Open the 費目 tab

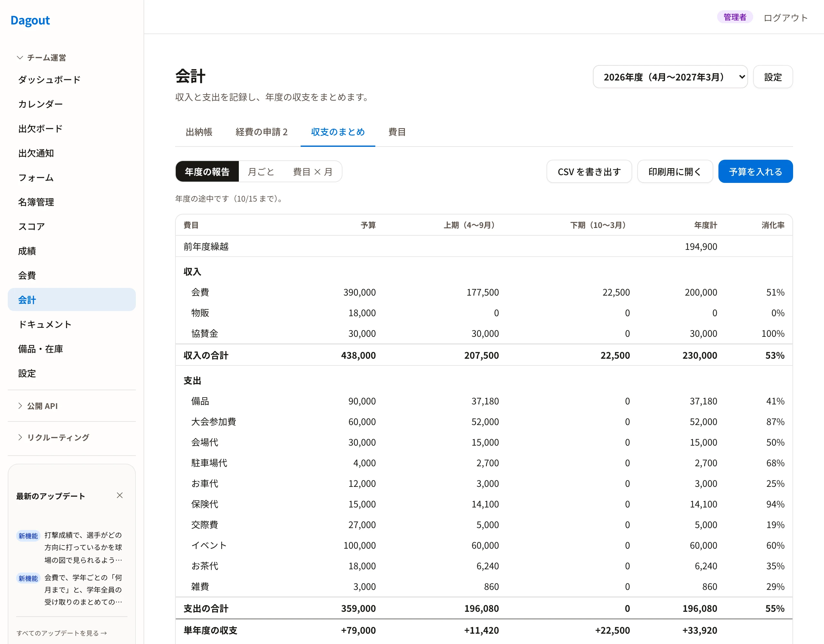click(x=397, y=132)
